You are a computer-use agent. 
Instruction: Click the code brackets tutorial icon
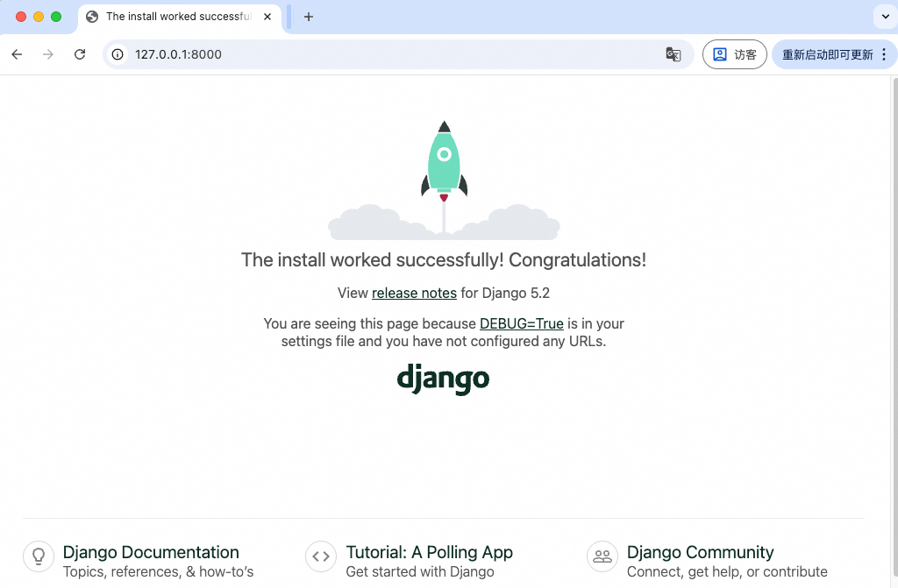(321, 556)
